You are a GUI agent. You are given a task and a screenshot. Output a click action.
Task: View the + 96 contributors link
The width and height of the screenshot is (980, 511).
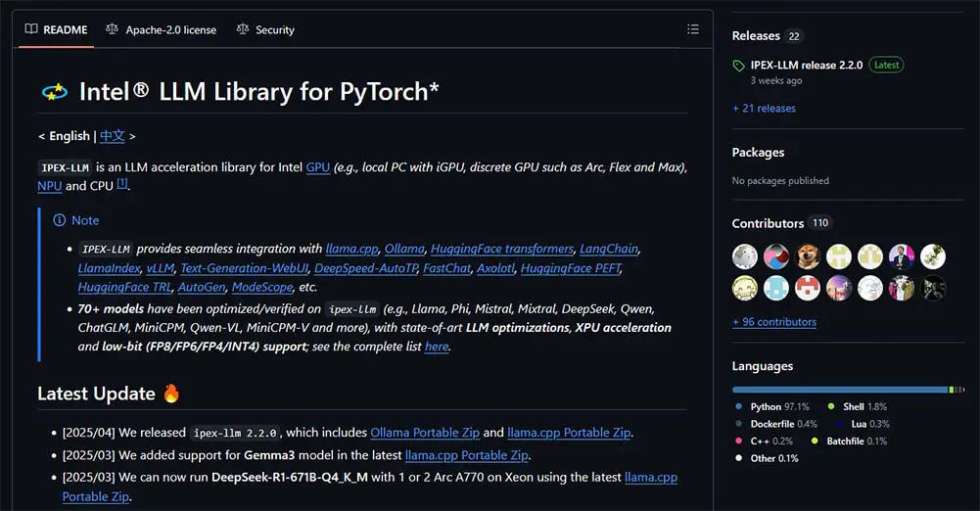[774, 322]
